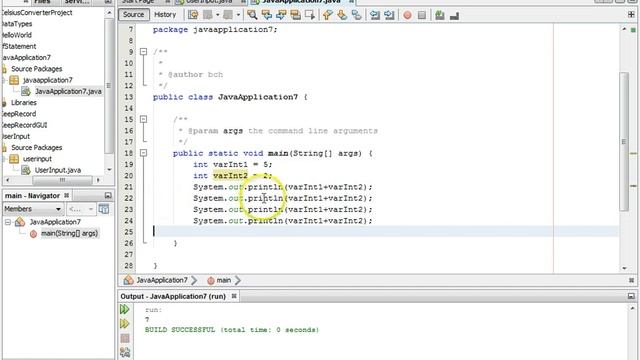Click Re-run with different parameters icon

[x=125, y=324]
